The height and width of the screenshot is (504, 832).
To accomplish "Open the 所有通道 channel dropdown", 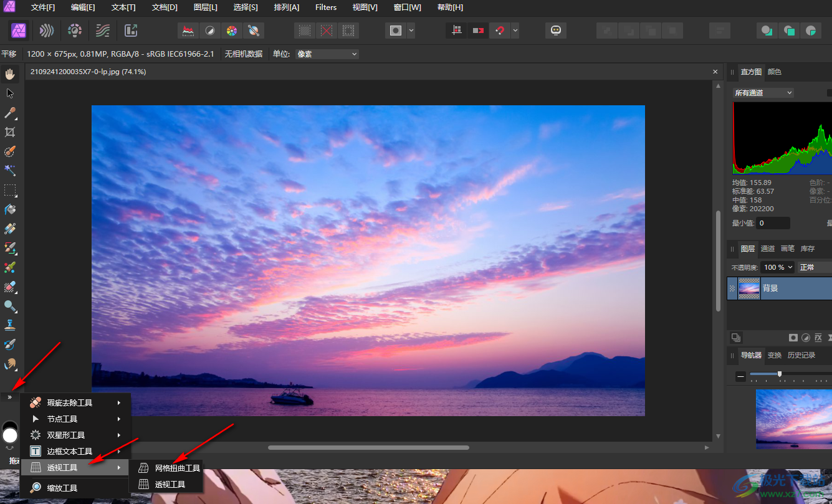I will (x=763, y=93).
